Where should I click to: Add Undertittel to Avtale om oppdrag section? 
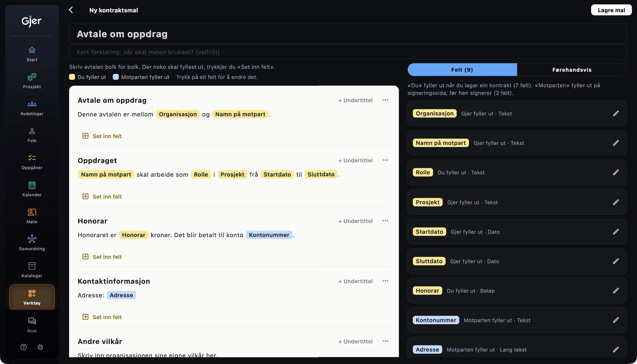(355, 100)
